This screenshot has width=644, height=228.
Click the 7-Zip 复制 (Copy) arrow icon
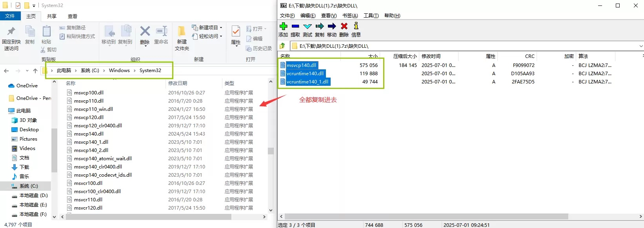coord(320,26)
